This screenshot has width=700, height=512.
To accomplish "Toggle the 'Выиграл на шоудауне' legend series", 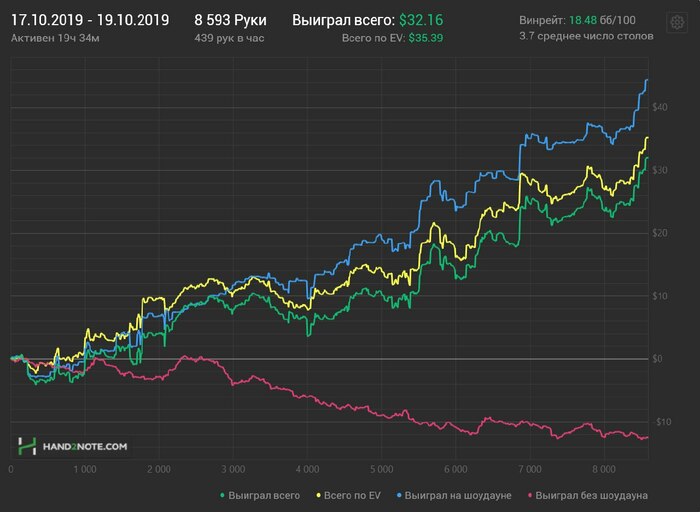I will tap(454, 495).
